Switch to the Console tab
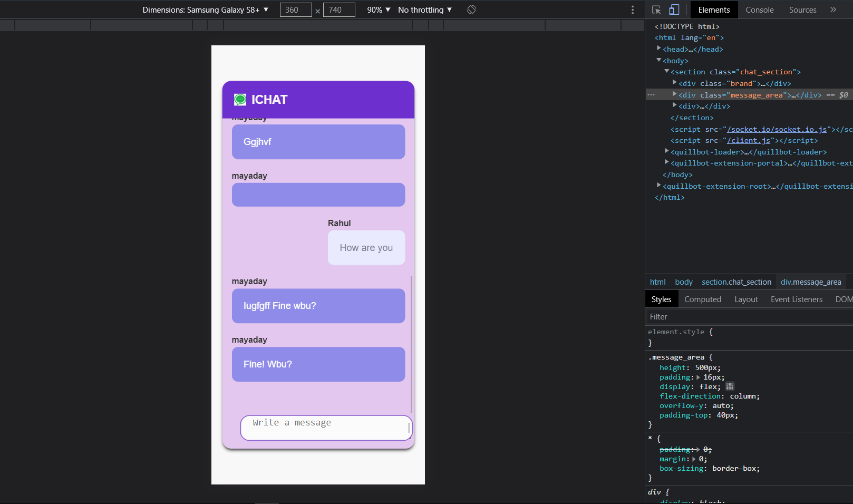This screenshot has width=853, height=504. [759, 9]
